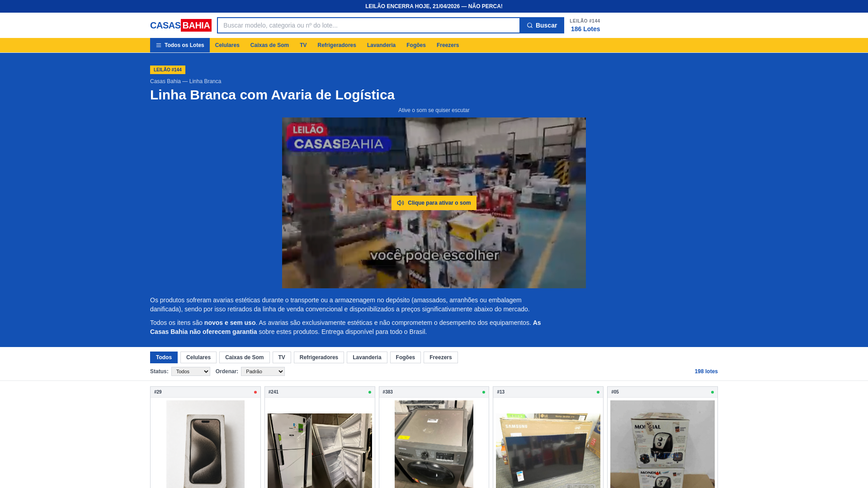The width and height of the screenshot is (868, 488).
Task: Click the 186 Lotes header counter
Action: 585,29
